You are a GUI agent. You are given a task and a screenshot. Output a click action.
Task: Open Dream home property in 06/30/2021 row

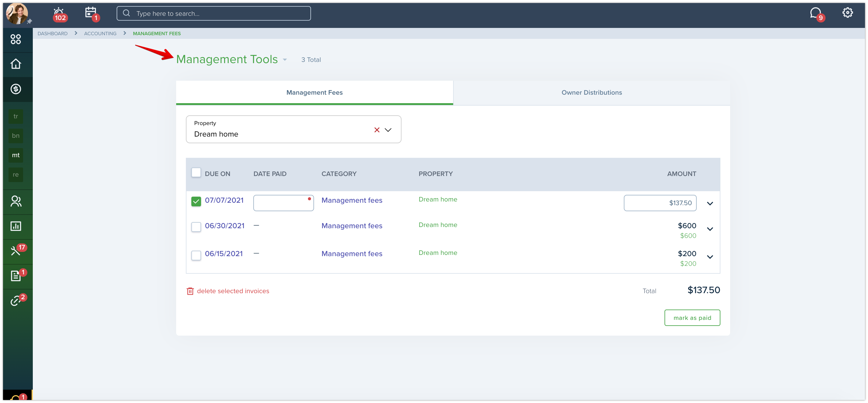(x=438, y=225)
